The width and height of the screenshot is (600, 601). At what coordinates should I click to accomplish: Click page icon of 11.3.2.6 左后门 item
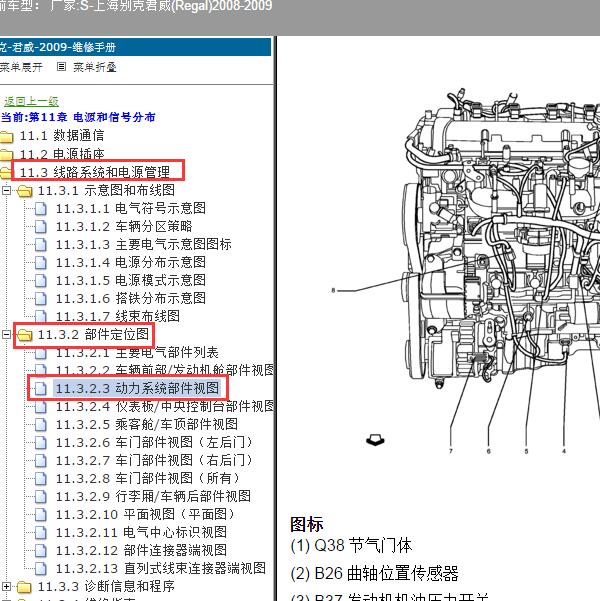(x=41, y=443)
